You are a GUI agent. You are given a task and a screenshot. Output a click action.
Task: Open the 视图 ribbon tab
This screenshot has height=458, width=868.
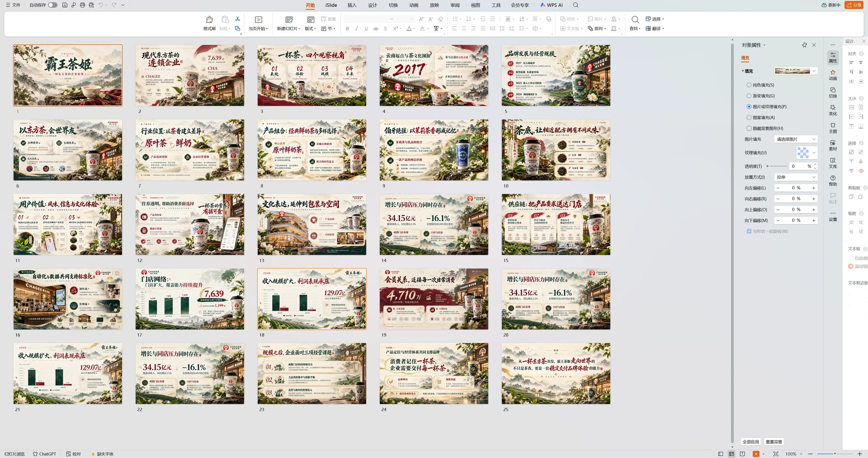[x=475, y=5]
